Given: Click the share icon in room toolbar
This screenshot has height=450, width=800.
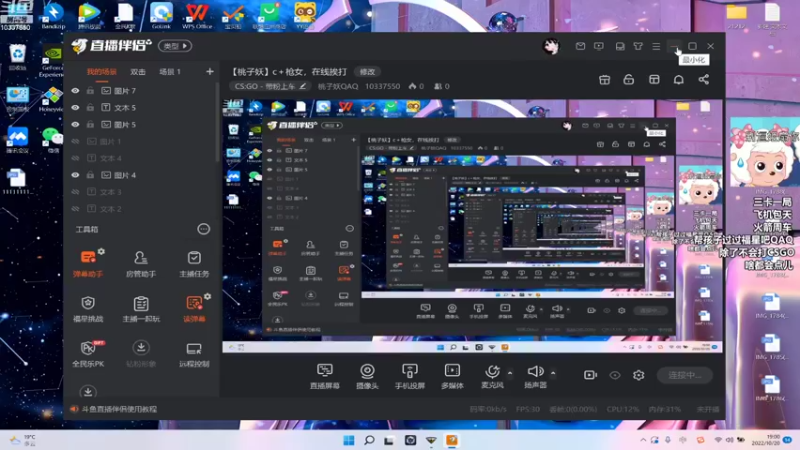Looking at the screenshot, I should point(704,80).
